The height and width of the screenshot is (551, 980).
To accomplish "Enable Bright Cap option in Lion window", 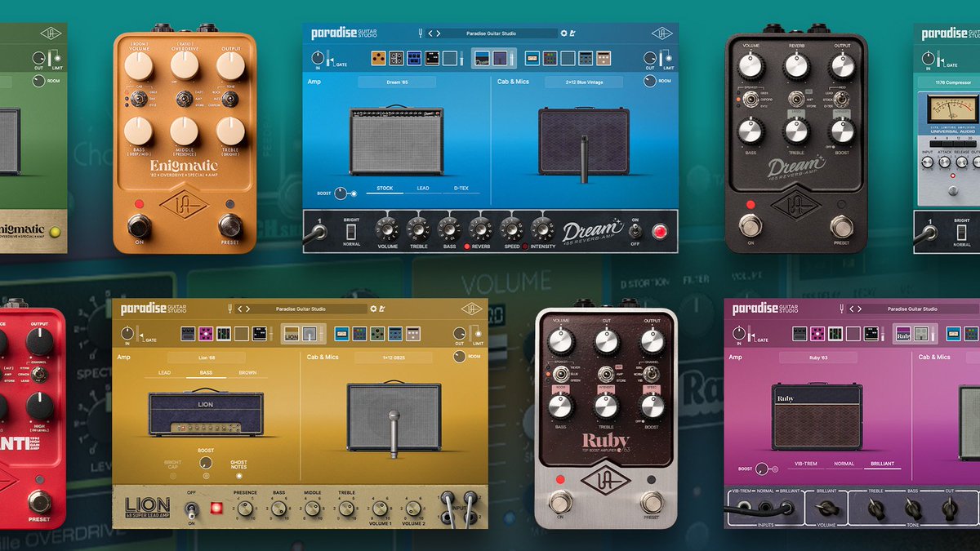I will [x=172, y=475].
